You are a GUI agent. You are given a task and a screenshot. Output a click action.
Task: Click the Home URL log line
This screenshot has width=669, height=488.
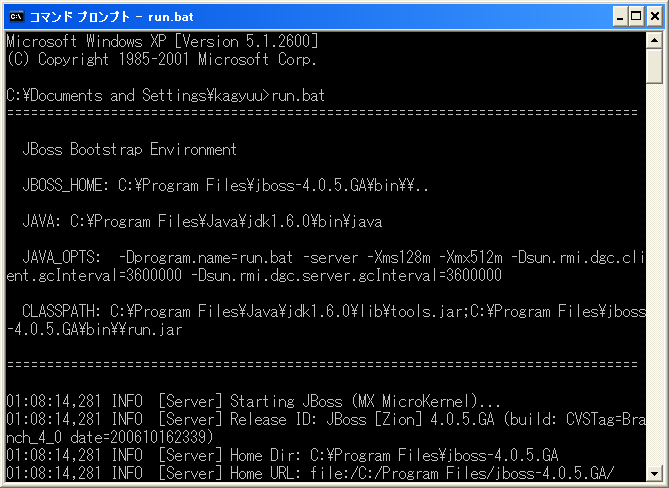coord(310,473)
